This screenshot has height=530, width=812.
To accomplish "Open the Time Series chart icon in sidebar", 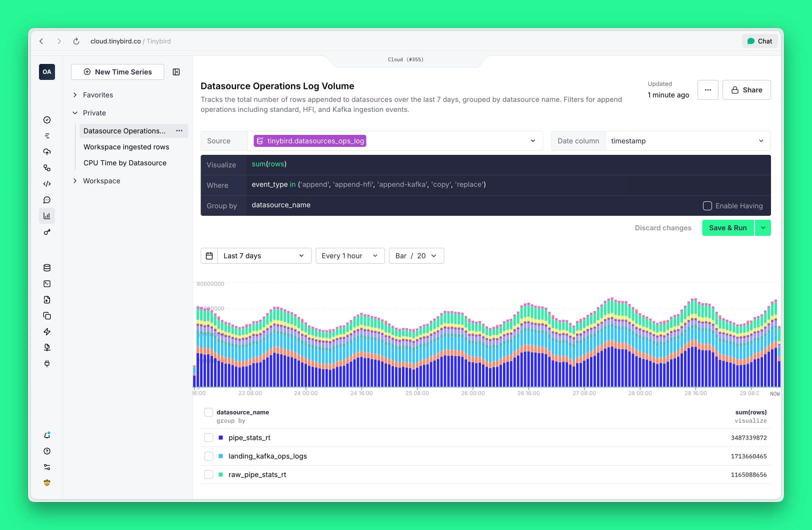I will point(47,216).
